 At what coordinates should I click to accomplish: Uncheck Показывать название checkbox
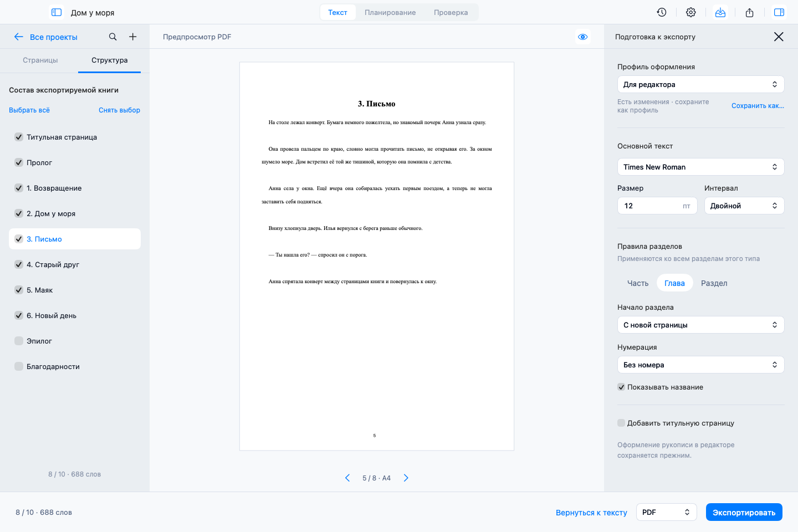click(621, 387)
